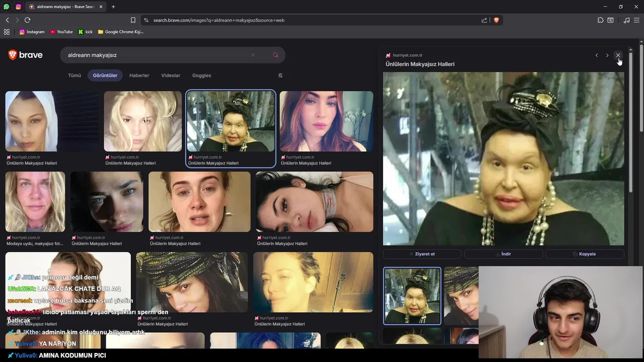Open the blonde selfie with wooden wall image
The width and height of the screenshot is (644, 362).
[313, 282]
